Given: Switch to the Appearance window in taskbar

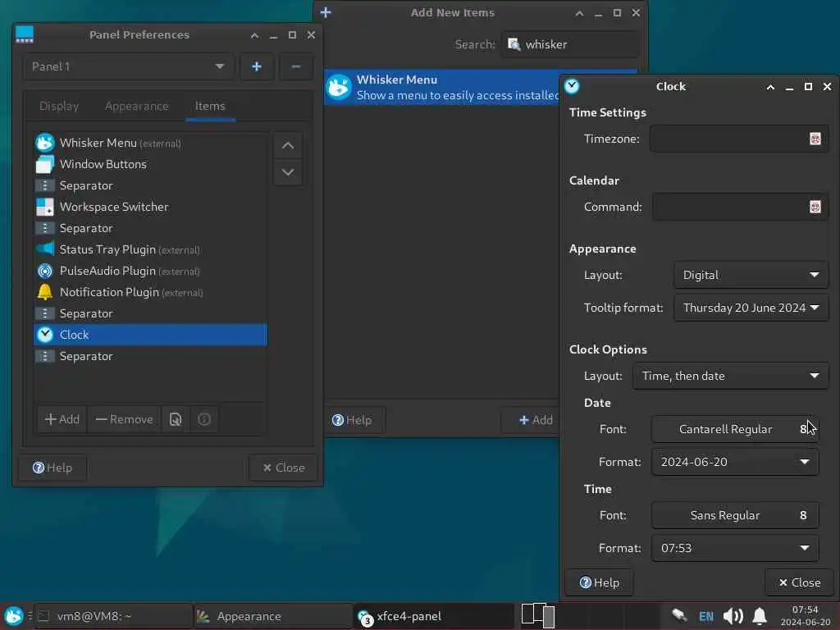Looking at the screenshot, I should point(273,616).
